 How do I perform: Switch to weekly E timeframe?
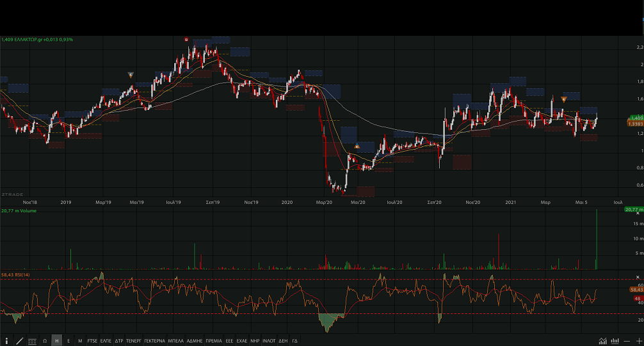click(x=68, y=341)
